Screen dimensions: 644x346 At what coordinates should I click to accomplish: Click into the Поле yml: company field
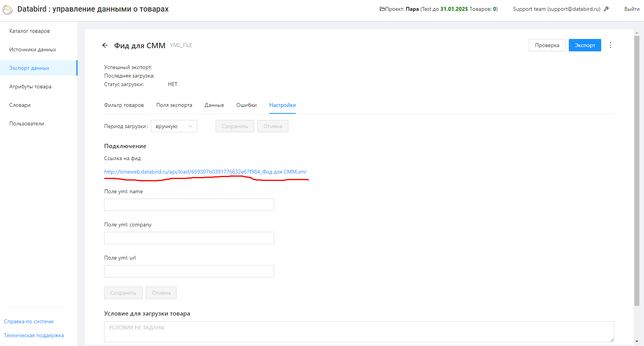click(x=189, y=238)
